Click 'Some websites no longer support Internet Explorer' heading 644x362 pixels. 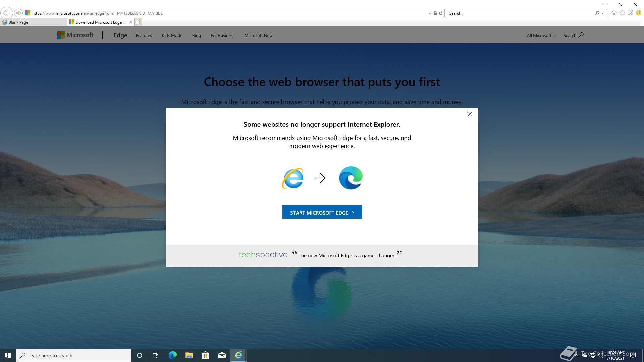(322, 124)
